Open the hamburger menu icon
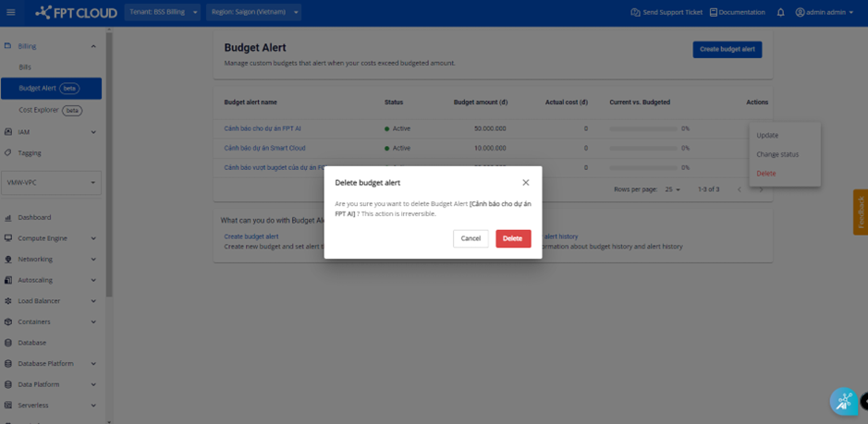The width and height of the screenshot is (868, 424). click(11, 12)
